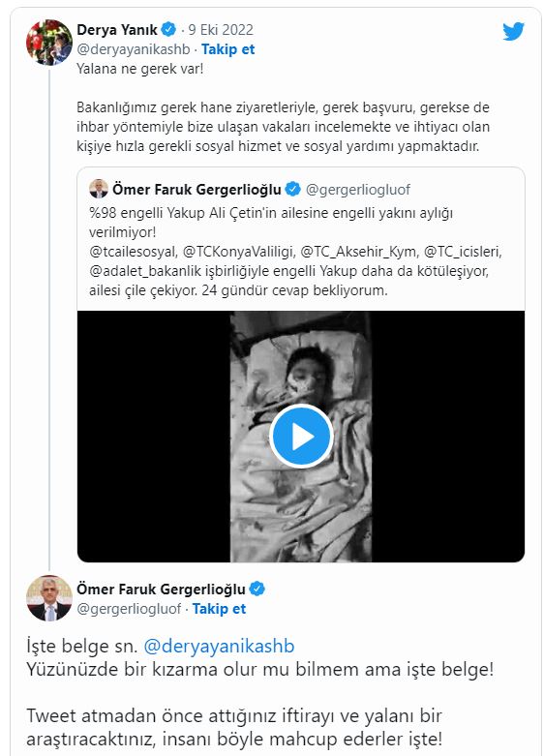The image size is (544, 756).
Task: Click the 9 Eki 2022 date
Action: coord(221,29)
